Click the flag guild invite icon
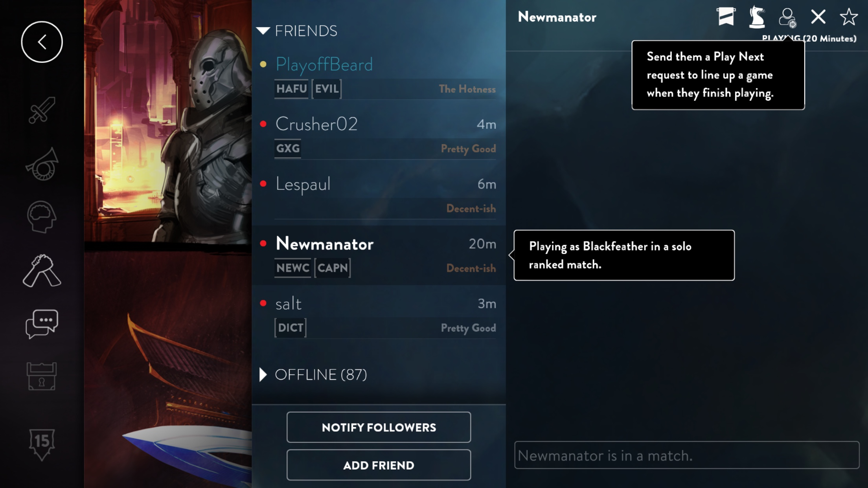The height and width of the screenshot is (488, 868). click(x=726, y=17)
